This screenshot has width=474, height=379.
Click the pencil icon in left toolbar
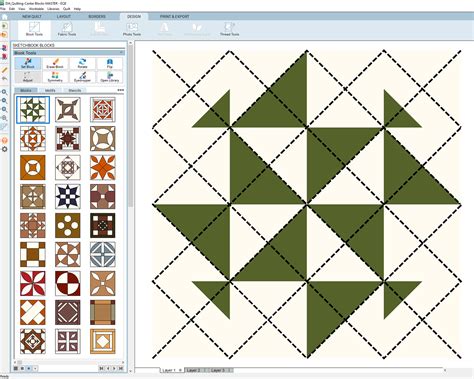[4, 70]
